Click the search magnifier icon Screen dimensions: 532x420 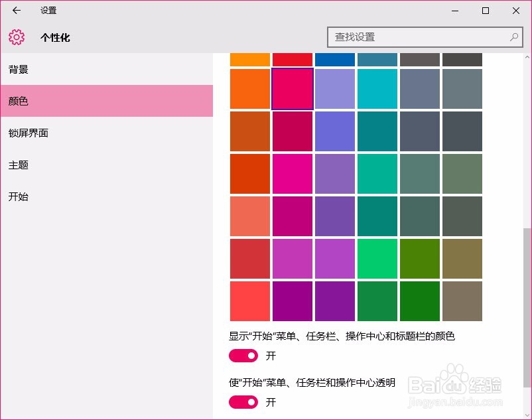pyautogui.click(x=513, y=37)
